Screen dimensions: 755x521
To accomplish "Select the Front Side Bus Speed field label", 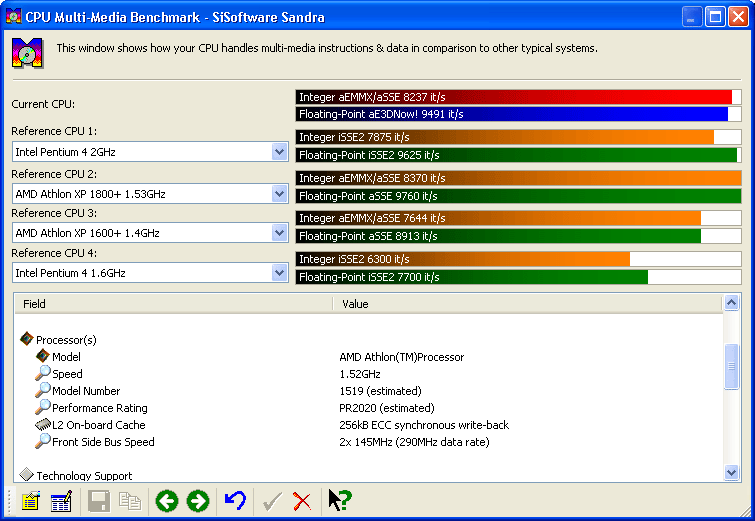I will tap(103, 442).
